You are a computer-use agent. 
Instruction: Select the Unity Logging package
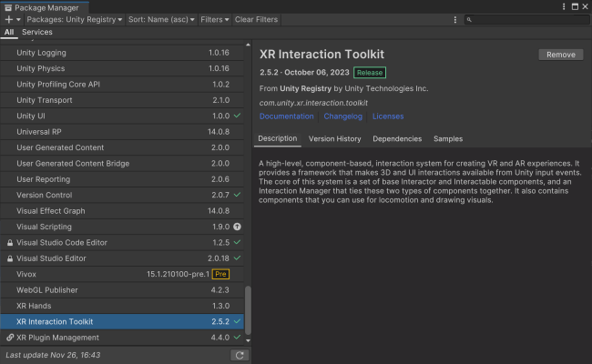pos(122,53)
